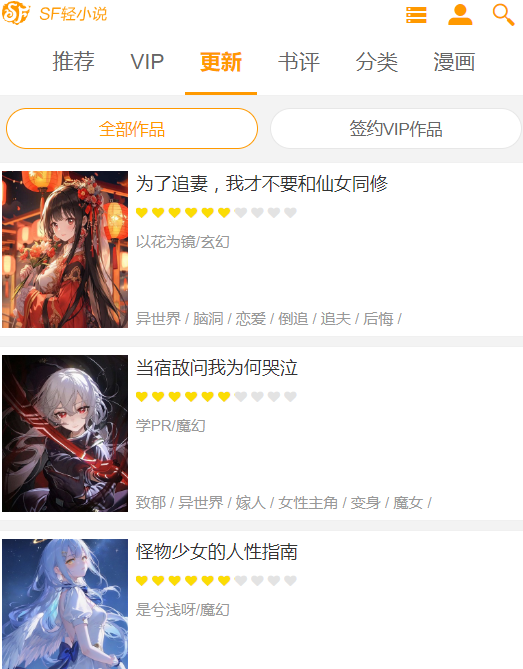This screenshot has height=669, width=523.
Task: Open the 分类 tab
Action: 377,62
